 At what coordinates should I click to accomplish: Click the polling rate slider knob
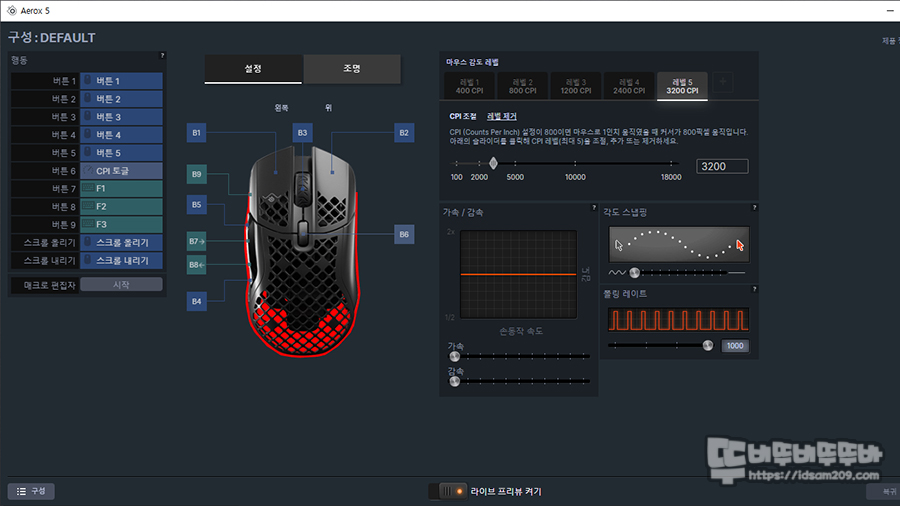[x=708, y=345]
